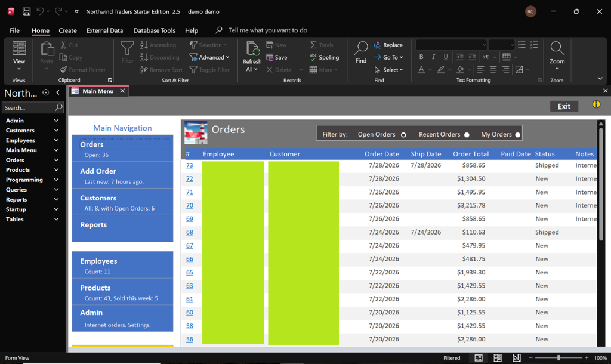The width and height of the screenshot is (611, 364).
Task: Select the Open Orders filter radio button
Action: click(403, 135)
